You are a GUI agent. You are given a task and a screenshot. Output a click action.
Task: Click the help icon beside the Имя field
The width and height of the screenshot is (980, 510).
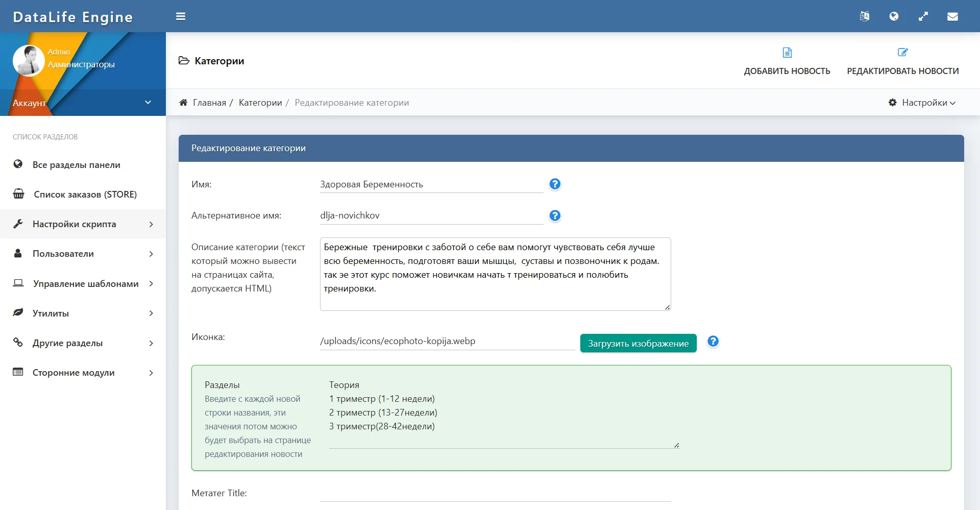pos(555,184)
